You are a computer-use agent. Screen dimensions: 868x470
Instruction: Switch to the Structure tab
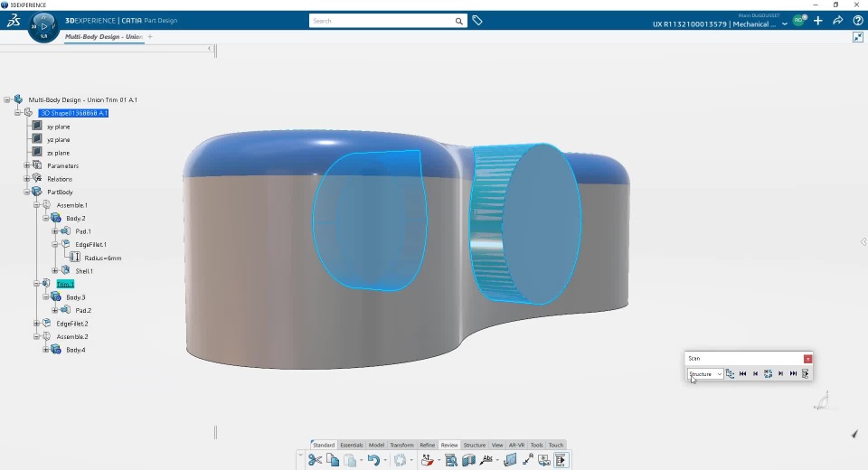click(475, 445)
